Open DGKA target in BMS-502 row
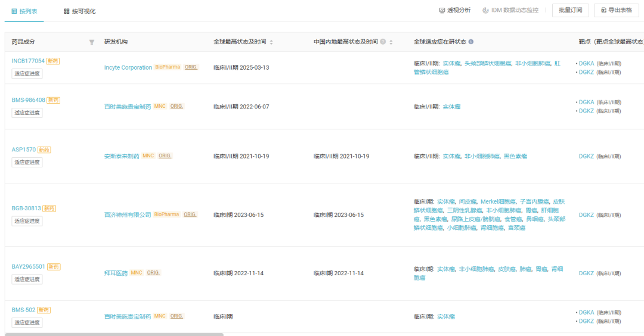Screen dimensions: 644x336 586,312
